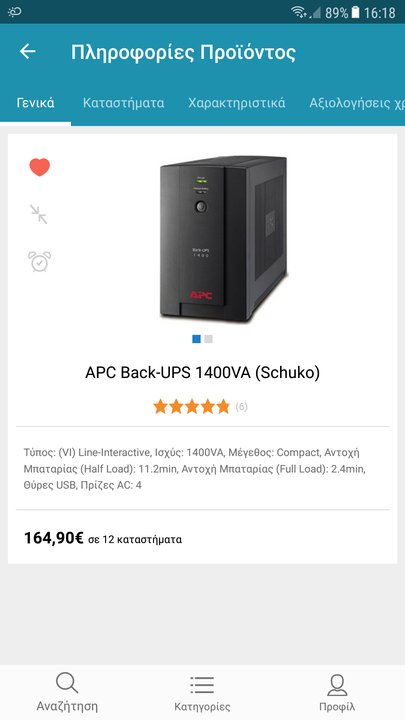Tap the five orange rating stars

coord(191,406)
